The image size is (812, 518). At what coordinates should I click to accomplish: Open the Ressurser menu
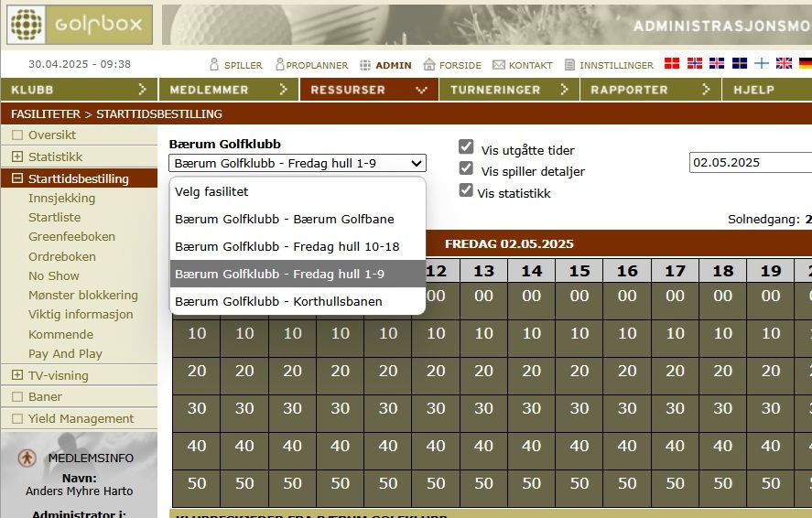point(369,90)
